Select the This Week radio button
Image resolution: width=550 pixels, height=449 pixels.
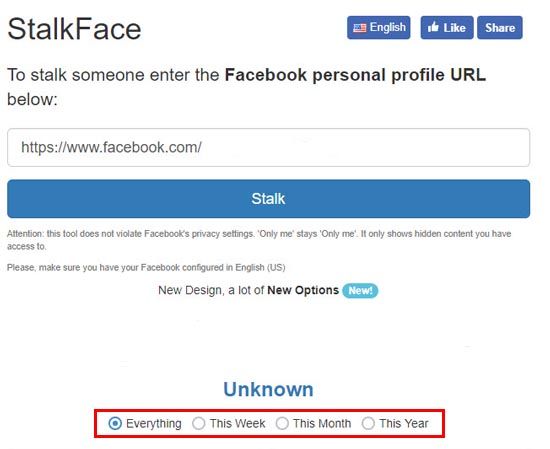(199, 423)
